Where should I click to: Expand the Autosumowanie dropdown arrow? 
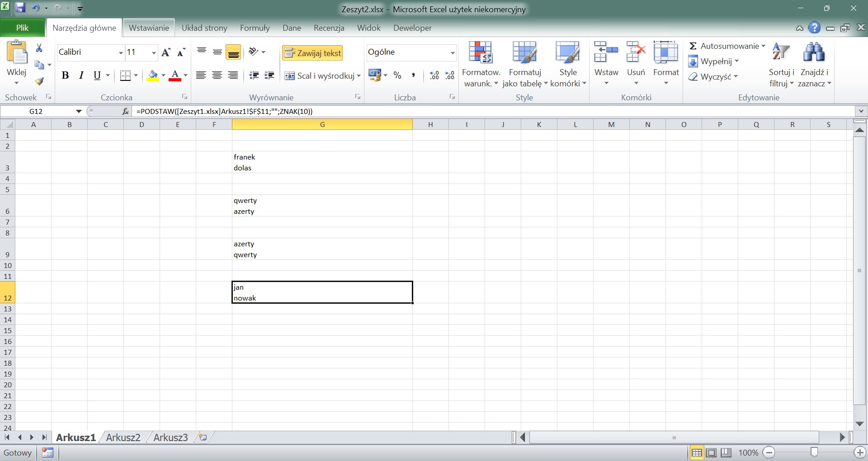[764, 46]
